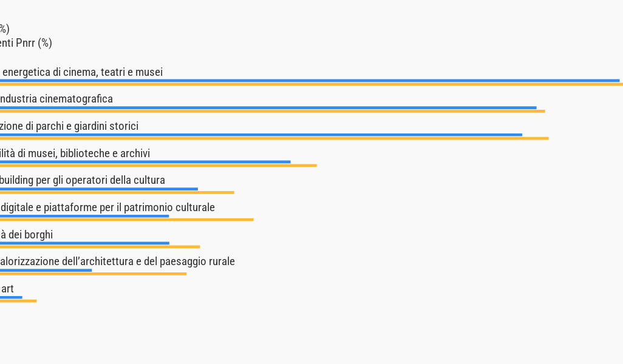Click orange bar for parchi e giardini storici
623x364 pixels.
(274, 138)
